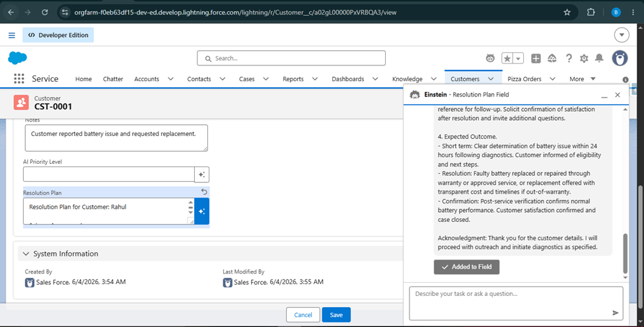Expand the Knowledge tab dropdown chevron
Viewport: 644px width, 327px height.
(433, 79)
